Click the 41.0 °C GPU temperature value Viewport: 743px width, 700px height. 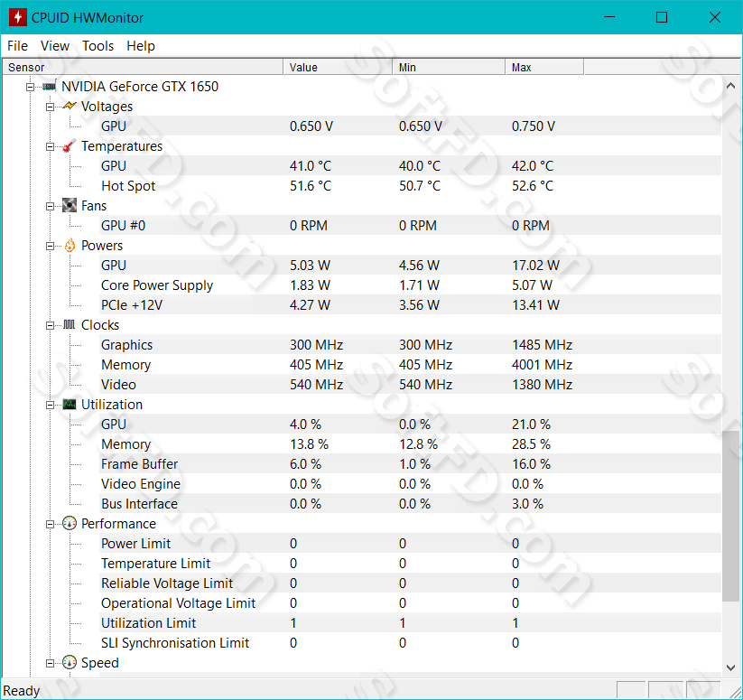(311, 166)
